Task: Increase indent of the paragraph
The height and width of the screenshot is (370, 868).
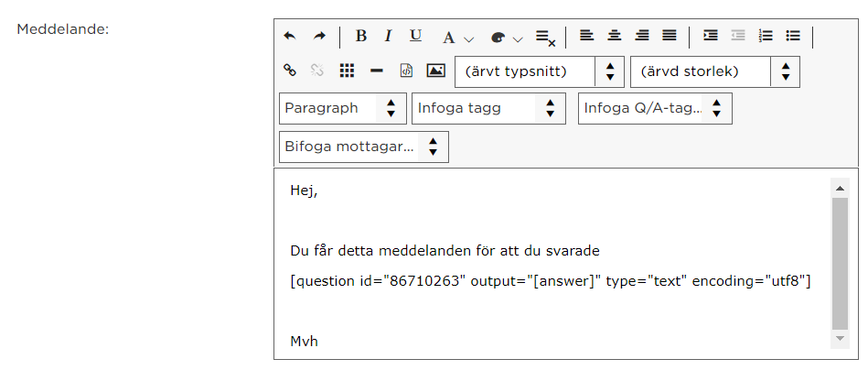Action: pos(711,36)
